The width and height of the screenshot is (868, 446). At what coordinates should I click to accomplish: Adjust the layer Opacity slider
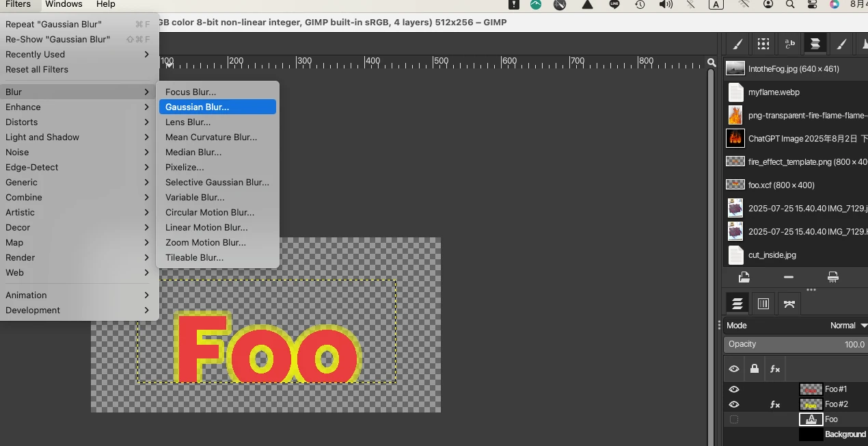[796, 344]
